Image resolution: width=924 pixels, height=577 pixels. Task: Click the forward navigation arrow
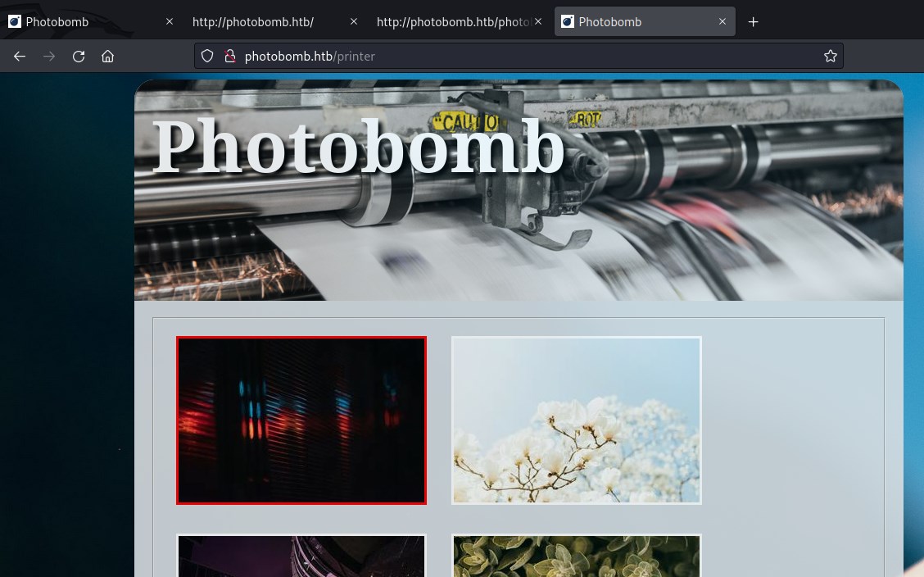(x=49, y=56)
